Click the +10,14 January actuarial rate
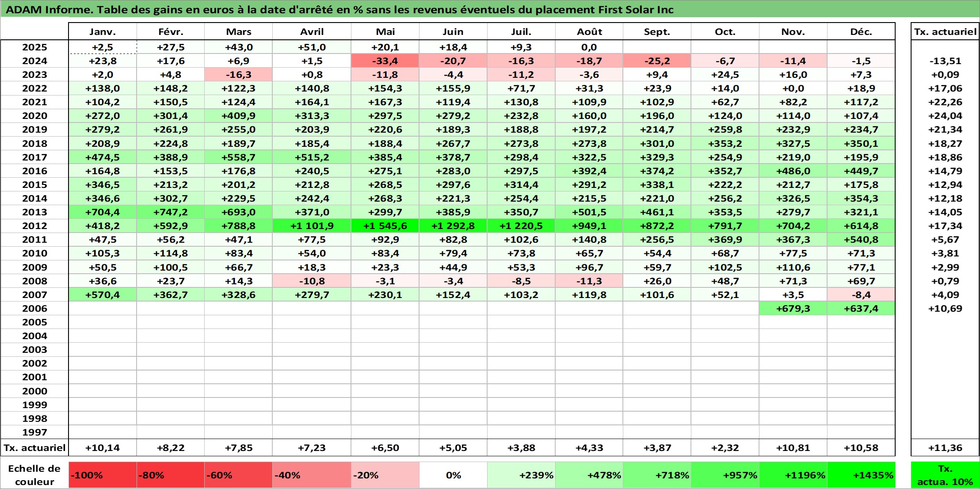 [x=103, y=448]
